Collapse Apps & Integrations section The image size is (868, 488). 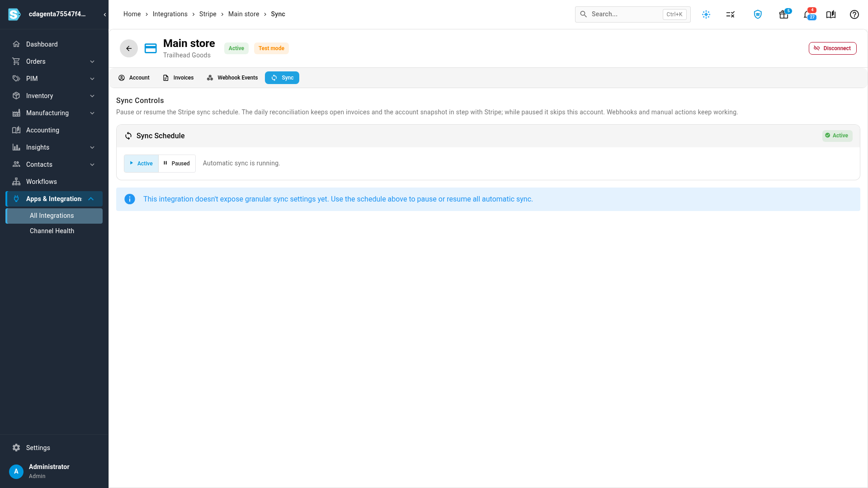pos(54,199)
